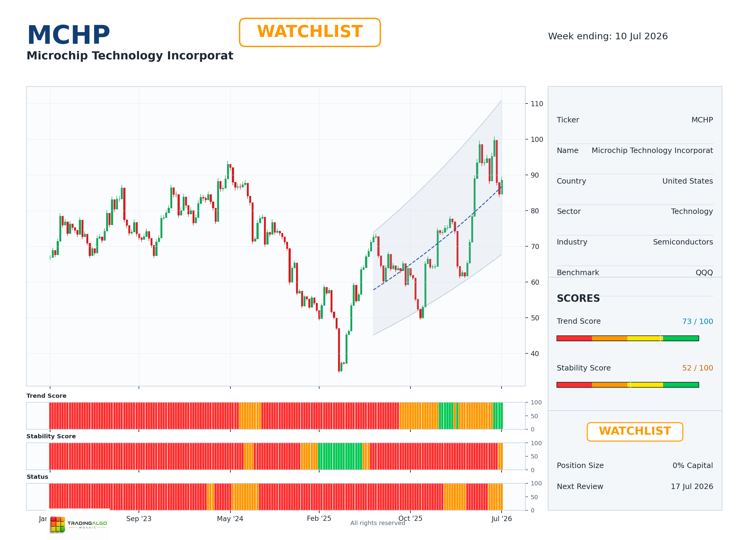Click the green segment at the Trend Score strip end
Screen dimensions: 756x540
coord(498,415)
